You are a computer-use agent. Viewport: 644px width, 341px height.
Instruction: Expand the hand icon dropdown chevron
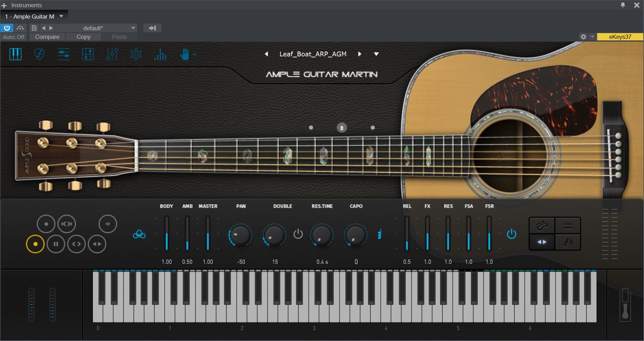[194, 54]
